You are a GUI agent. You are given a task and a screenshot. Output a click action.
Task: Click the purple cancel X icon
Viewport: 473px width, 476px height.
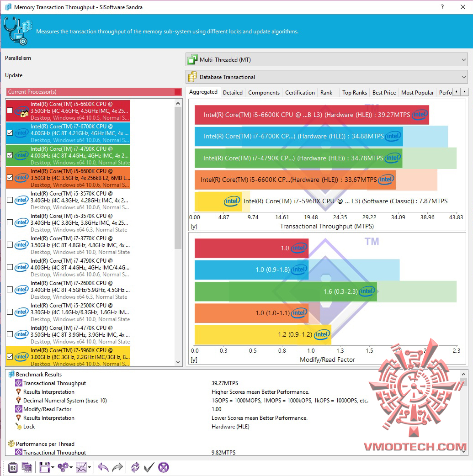[x=164, y=467]
